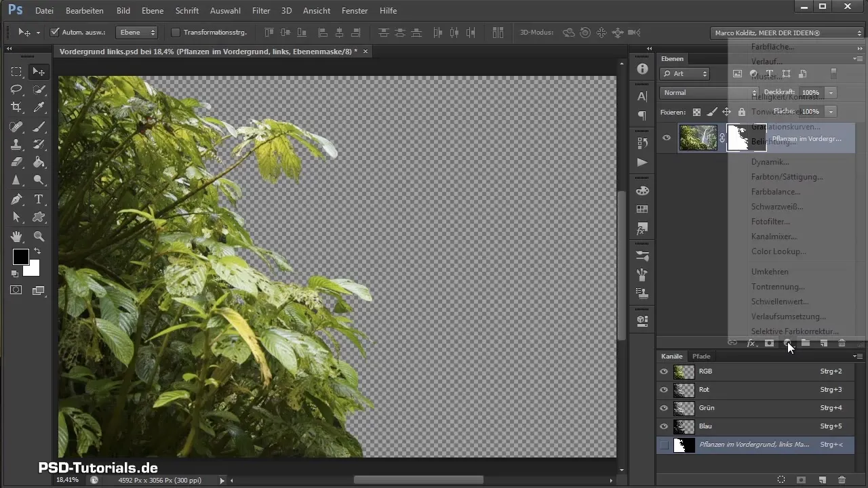The height and width of the screenshot is (488, 868).
Task: Select the Dodge tool
Action: click(39, 180)
